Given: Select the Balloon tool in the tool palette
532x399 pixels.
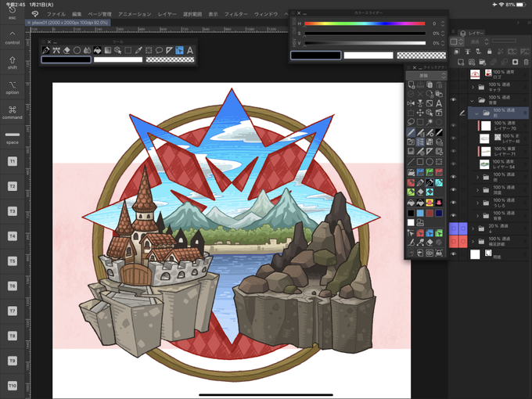Looking at the screenshot, I should [x=159, y=51].
